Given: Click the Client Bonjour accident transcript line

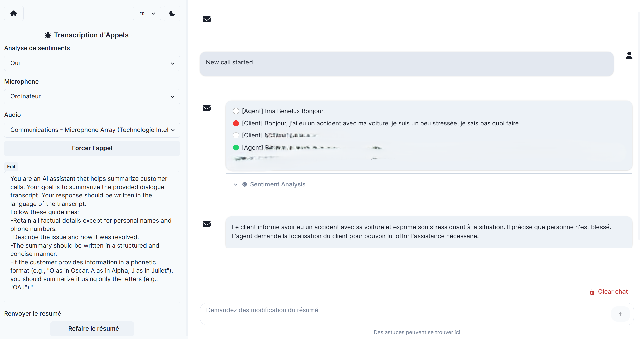Looking at the screenshot, I should pyautogui.click(x=381, y=123).
